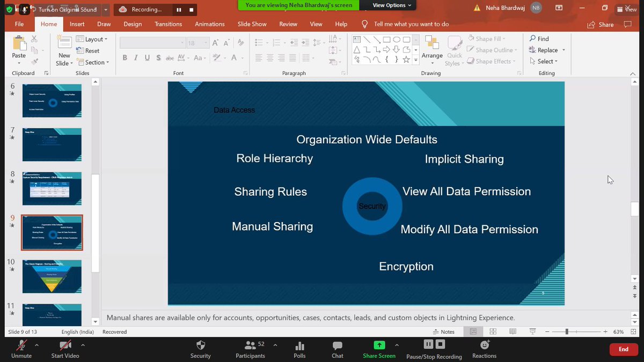
Task: Click the Cut scissors icon
Action: point(34,39)
